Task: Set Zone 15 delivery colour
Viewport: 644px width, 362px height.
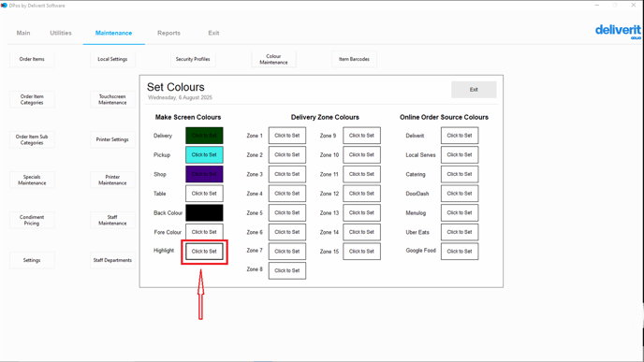Action: click(361, 252)
